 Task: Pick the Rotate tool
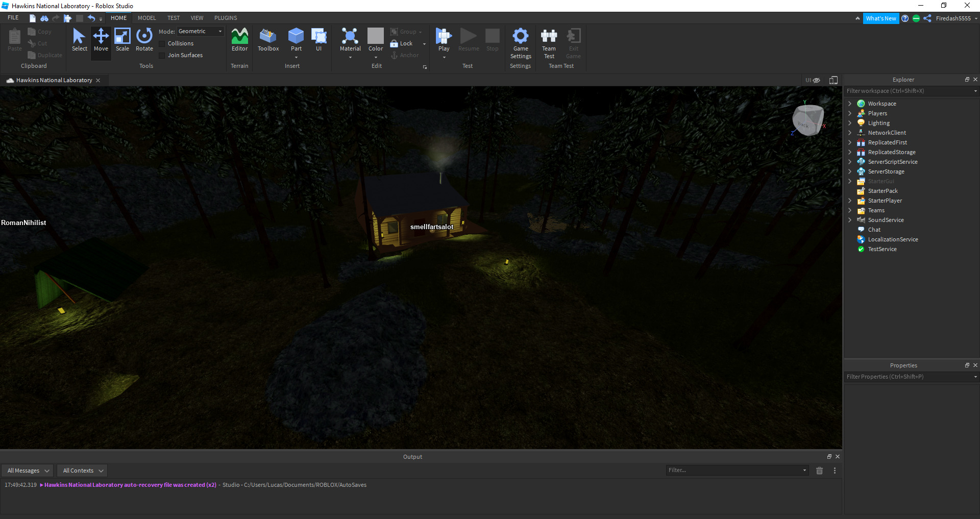(x=144, y=40)
